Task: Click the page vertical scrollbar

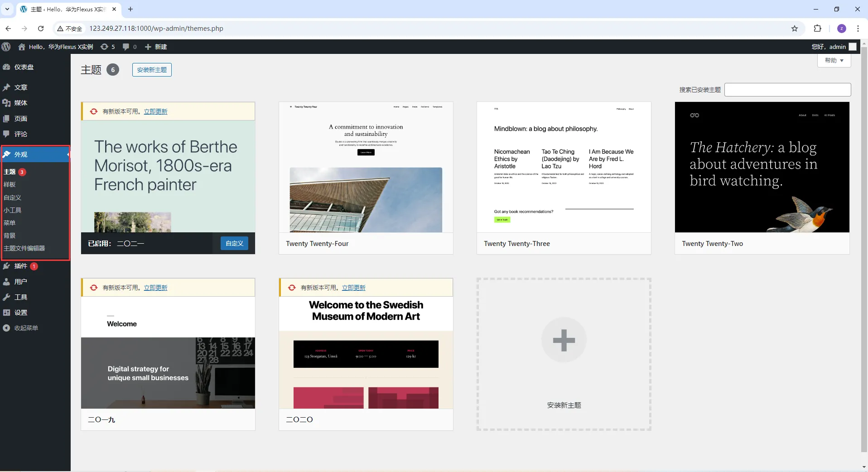Action: pyautogui.click(x=864, y=249)
